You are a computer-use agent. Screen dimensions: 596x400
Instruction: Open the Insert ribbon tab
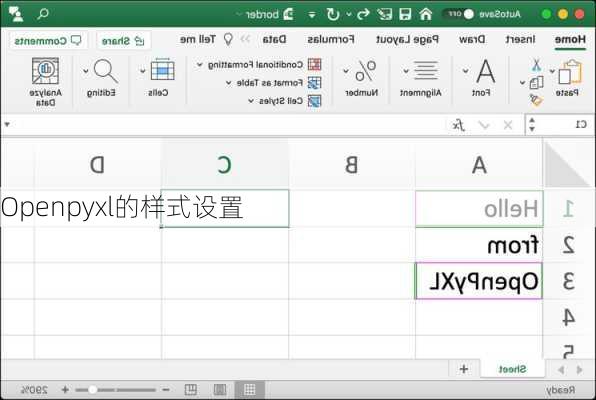point(520,39)
